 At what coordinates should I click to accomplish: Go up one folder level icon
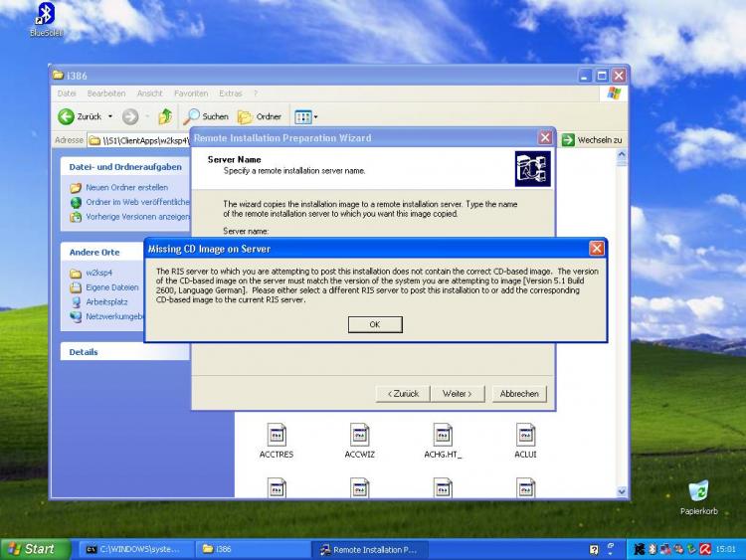(x=165, y=116)
